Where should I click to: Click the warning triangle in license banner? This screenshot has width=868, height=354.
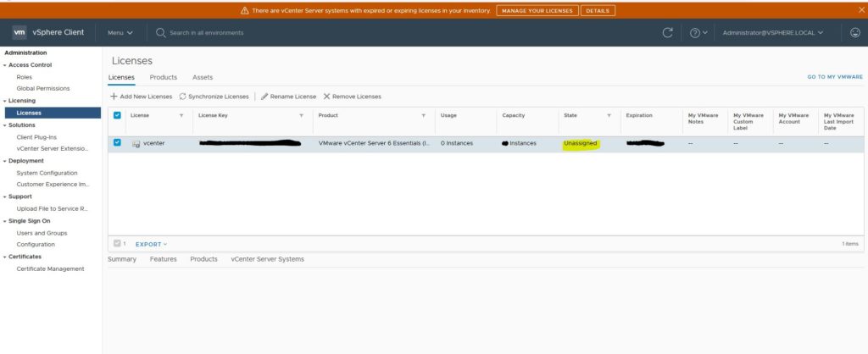[245, 10]
